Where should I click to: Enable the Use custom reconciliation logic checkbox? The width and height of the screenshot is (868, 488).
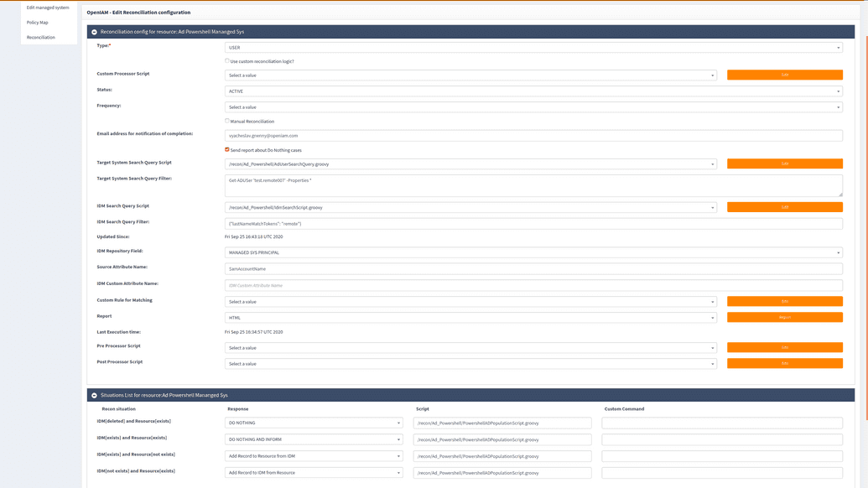(x=226, y=60)
